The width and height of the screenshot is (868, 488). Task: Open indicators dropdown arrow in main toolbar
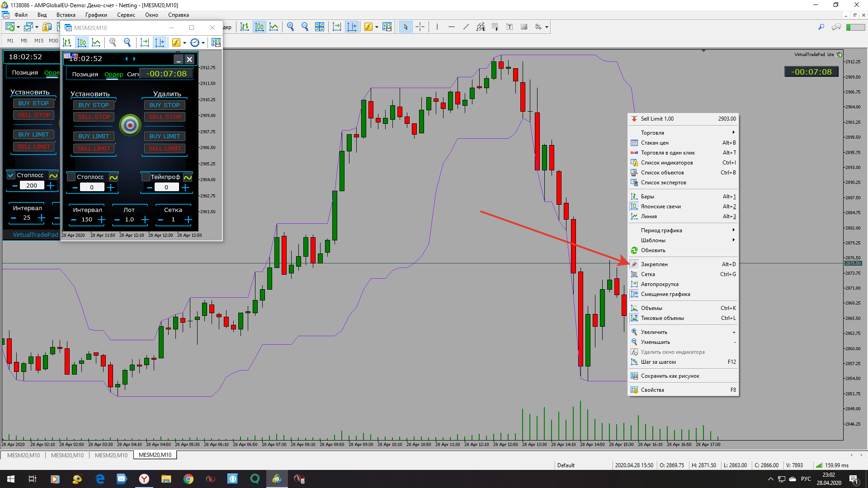pyautogui.click(x=377, y=27)
